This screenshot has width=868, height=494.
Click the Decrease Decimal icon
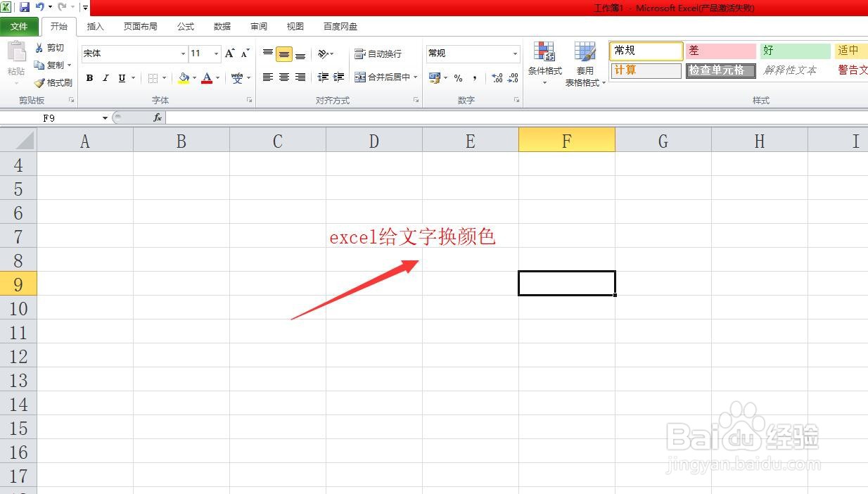tap(513, 78)
